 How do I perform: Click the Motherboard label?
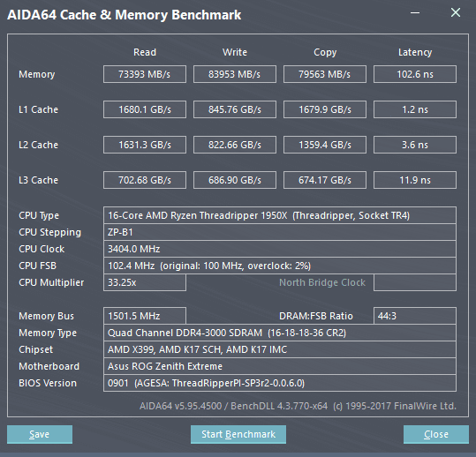(x=49, y=366)
